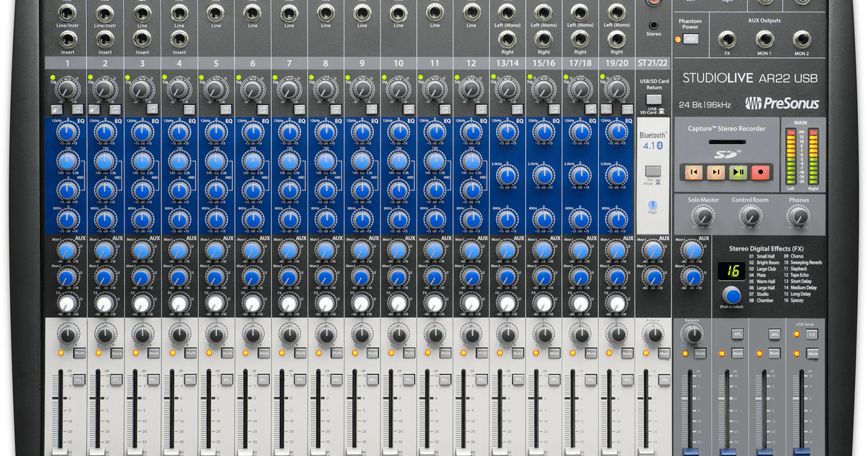This screenshot has height=456, width=868.
Task: Engage PFL on channel 1
Action: pyautogui.click(x=80, y=379)
